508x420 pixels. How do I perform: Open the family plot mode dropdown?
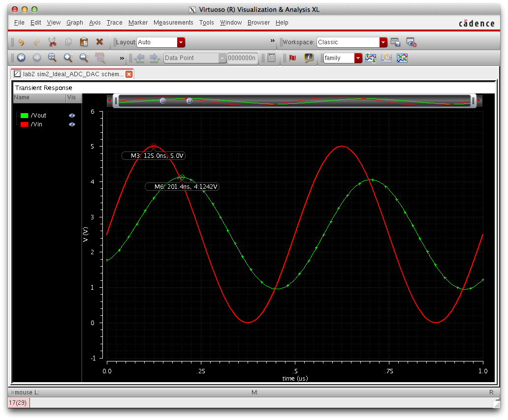point(358,58)
